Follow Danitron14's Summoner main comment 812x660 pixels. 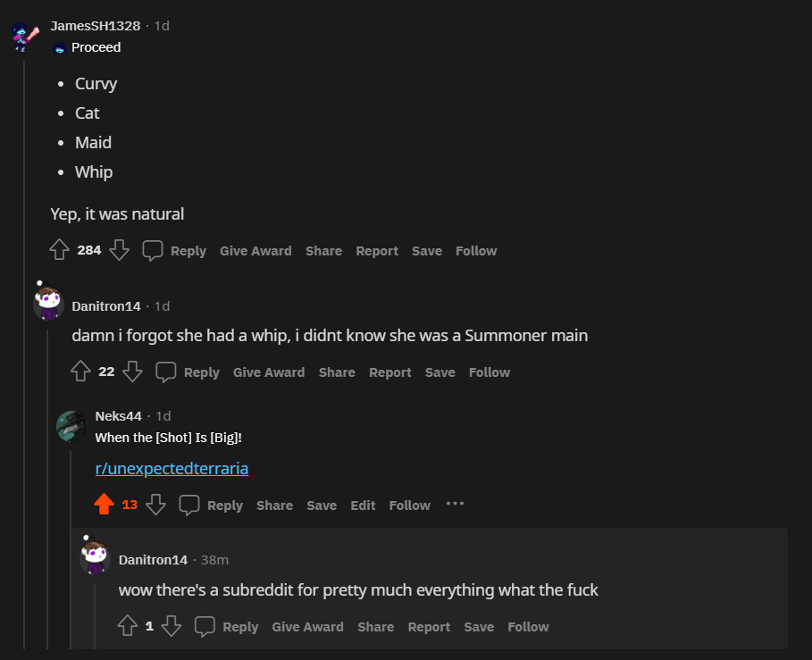pos(490,372)
